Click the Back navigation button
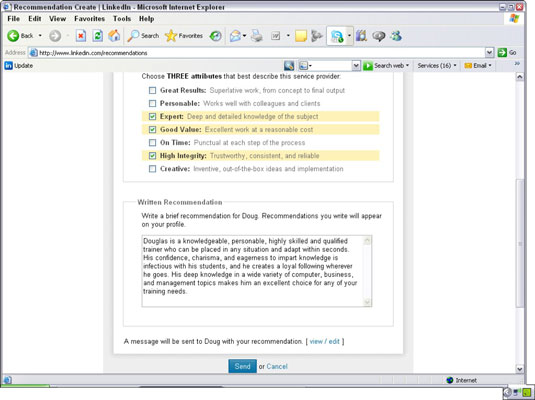Image resolution: width=535 pixels, height=400 pixels. (x=20, y=35)
